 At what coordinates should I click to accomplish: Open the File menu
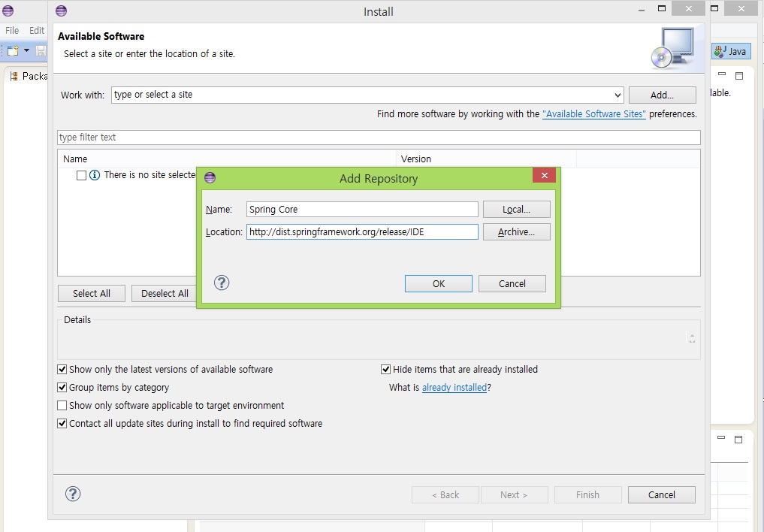point(12,31)
